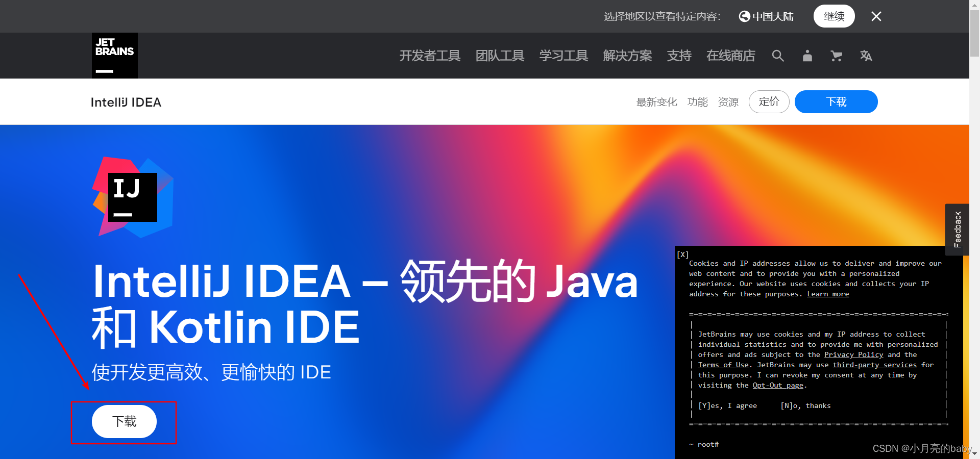Click the JetBrains logo
The height and width of the screenshot is (459, 980).
(x=115, y=56)
